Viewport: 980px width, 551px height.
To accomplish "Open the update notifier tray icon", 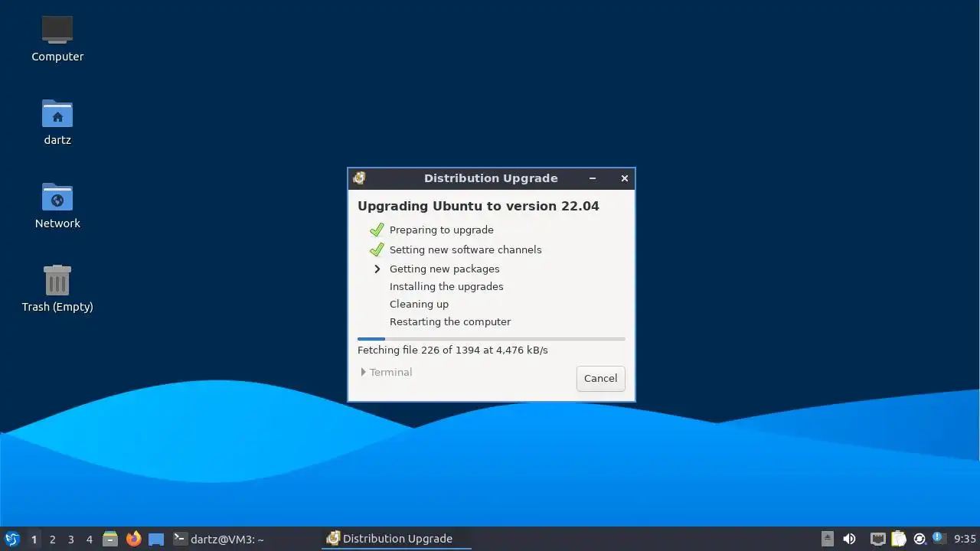I will 920,539.
